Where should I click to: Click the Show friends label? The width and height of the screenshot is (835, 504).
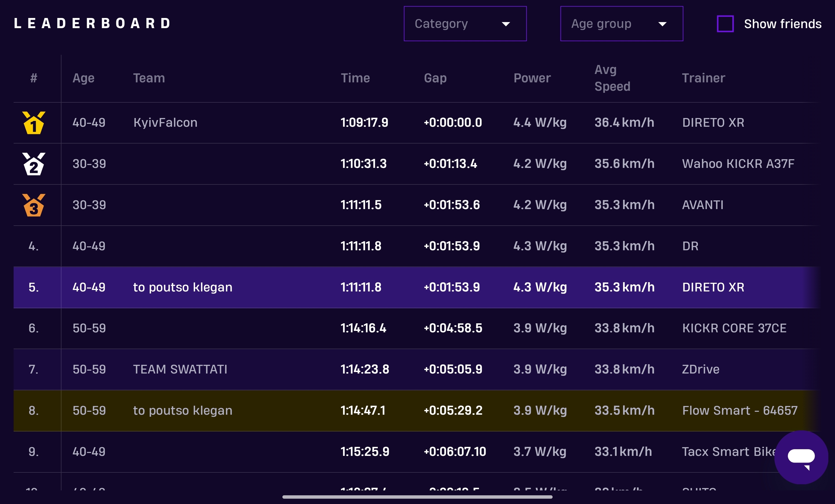coord(783,24)
